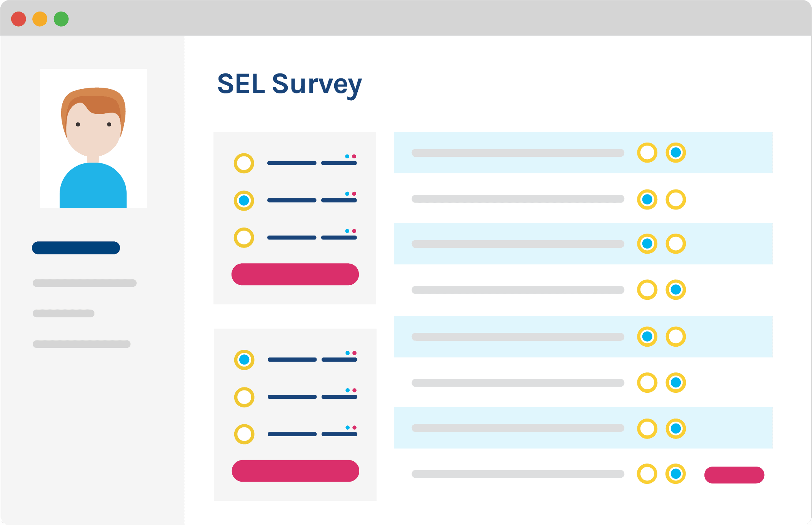Open the last gray sidebar menu item
Viewport: 812px width, 525px height.
coord(82,344)
